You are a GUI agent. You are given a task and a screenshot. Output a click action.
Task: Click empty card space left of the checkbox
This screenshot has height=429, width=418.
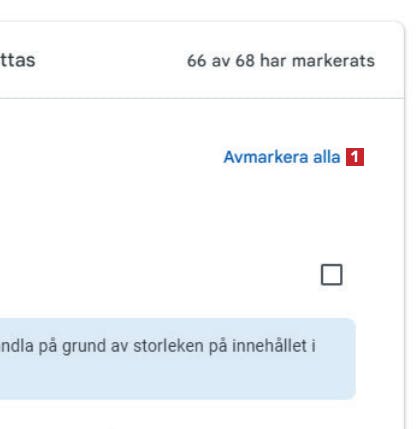coord(160,275)
